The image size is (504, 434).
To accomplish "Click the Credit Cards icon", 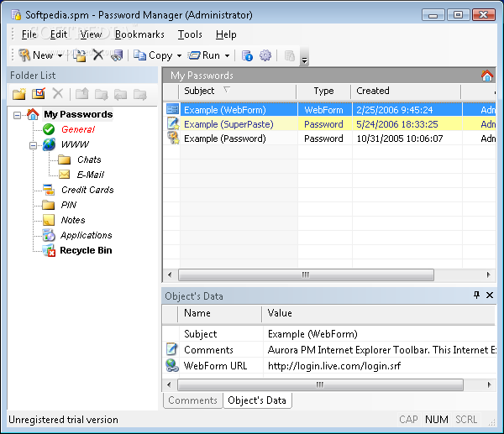I will pos(49,190).
